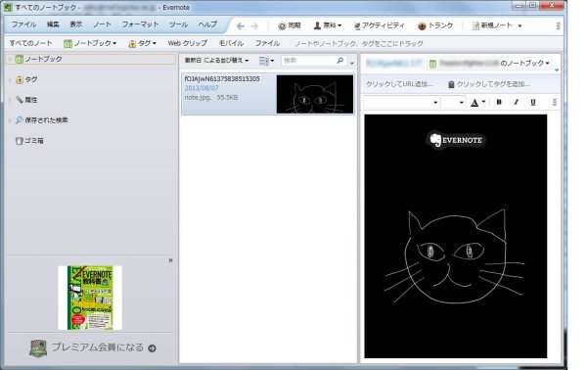
Task: Click the 同期 sync button
Action: pyautogui.click(x=290, y=25)
